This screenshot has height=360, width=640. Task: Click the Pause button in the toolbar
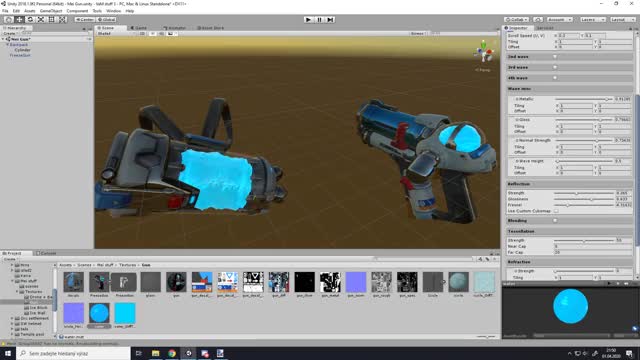click(320, 20)
